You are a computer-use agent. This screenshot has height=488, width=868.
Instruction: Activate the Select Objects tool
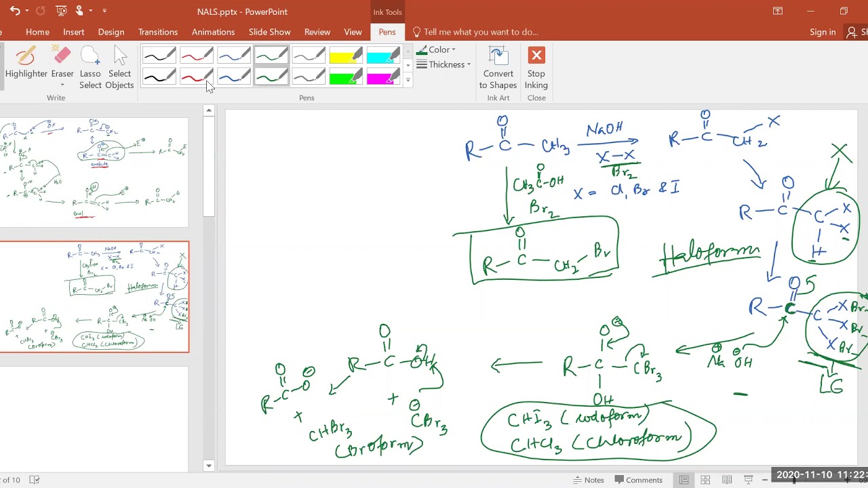coord(119,68)
